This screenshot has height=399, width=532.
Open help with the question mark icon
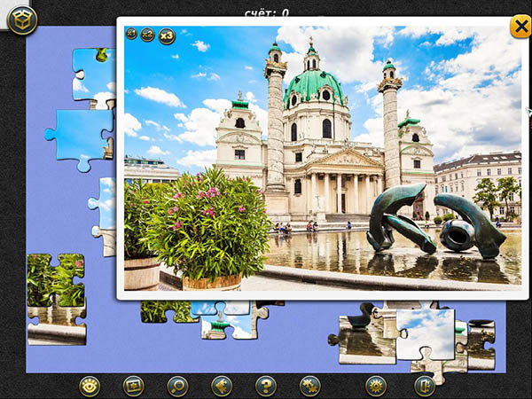(x=265, y=386)
